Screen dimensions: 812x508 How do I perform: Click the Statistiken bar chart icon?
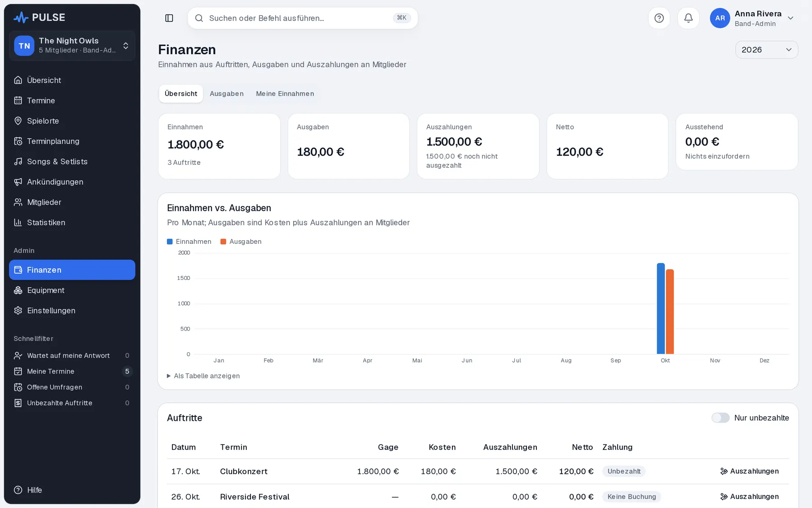click(18, 222)
